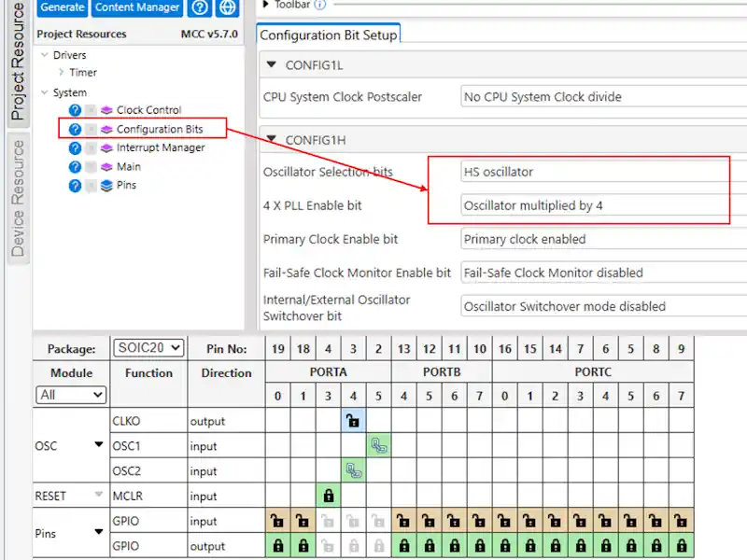Screen dimensions: 747x560
Task: Open the SOIC20 package dropdown
Action: (x=148, y=347)
